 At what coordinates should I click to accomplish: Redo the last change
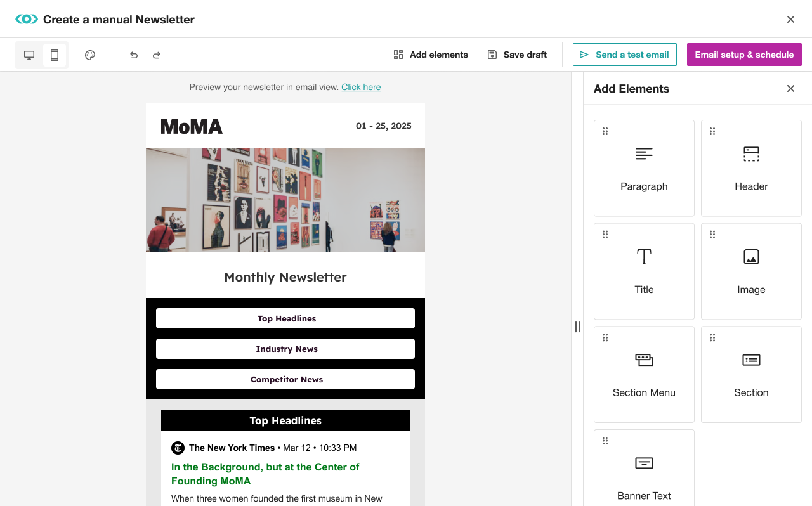tap(156, 55)
